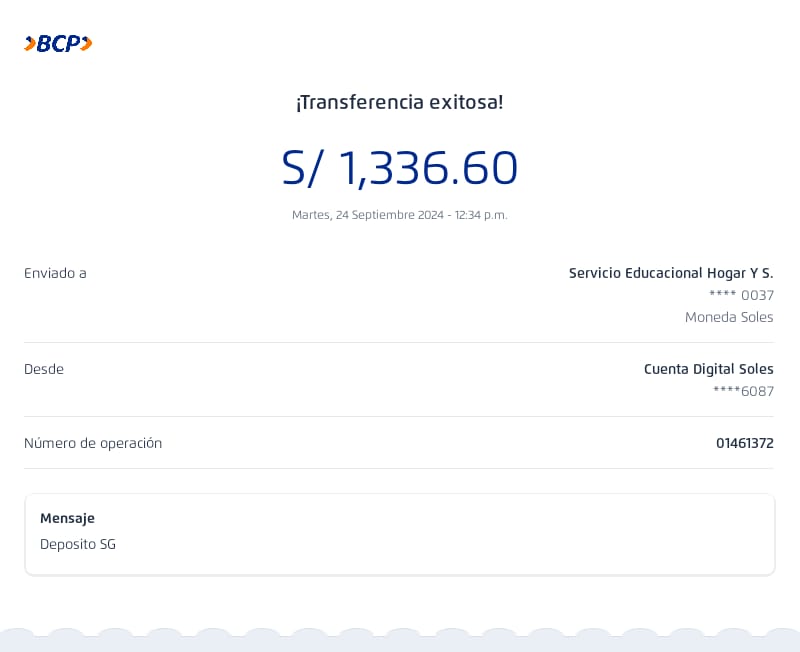Click the source account number ending 6087

coord(743,391)
